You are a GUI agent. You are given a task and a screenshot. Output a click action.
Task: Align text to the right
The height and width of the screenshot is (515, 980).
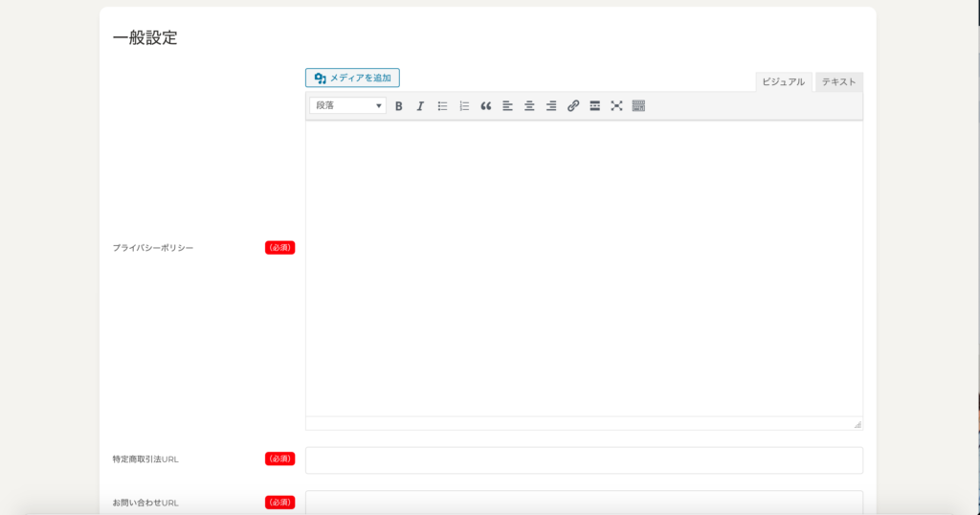click(551, 106)
